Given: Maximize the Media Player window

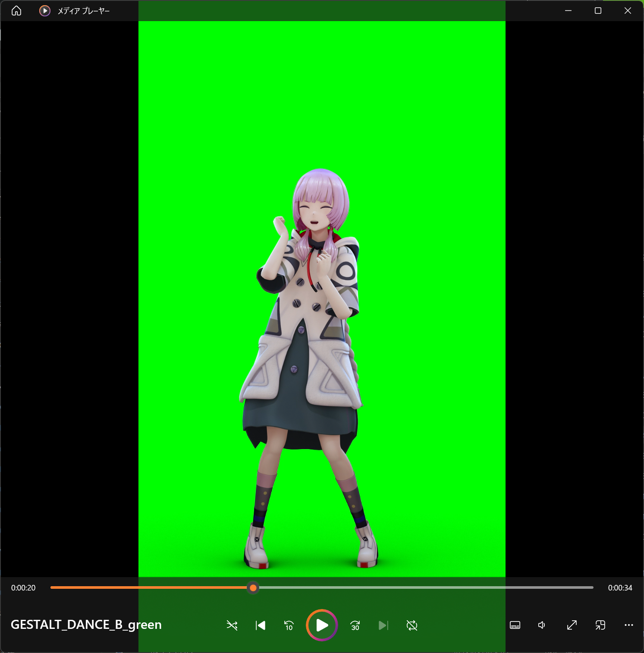Looking at the screenshot, I should point(597,11).
